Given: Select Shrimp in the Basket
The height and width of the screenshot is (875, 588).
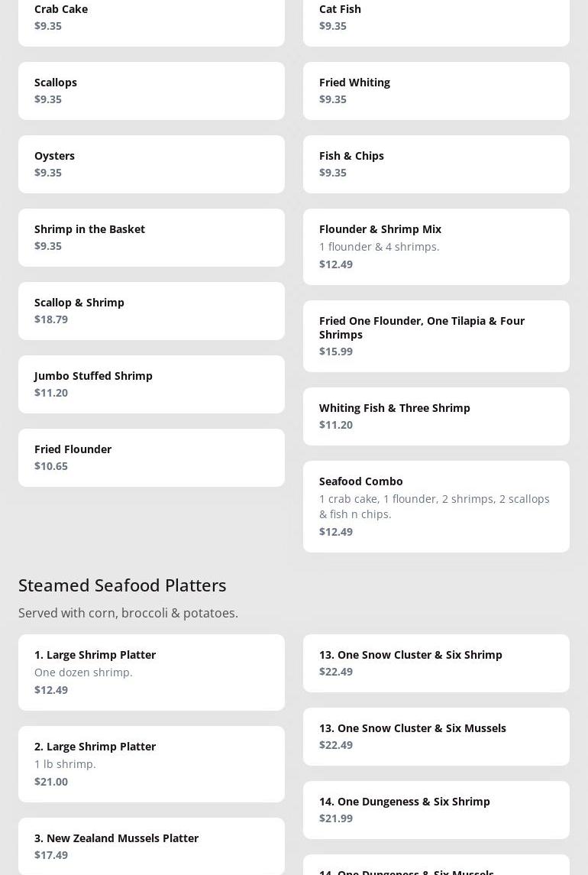Looking at the screenshot, I should (151, 238).
